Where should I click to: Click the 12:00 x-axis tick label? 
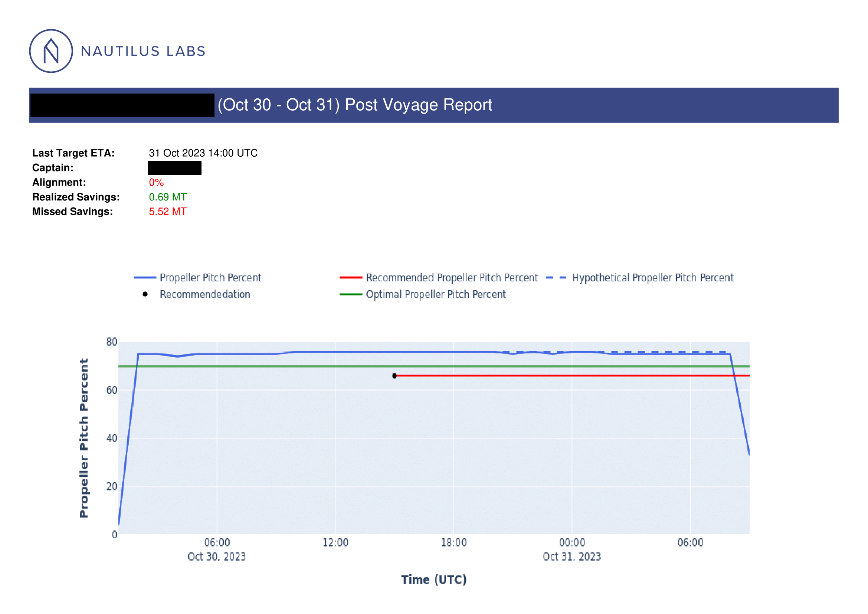[x=335, y=543]
